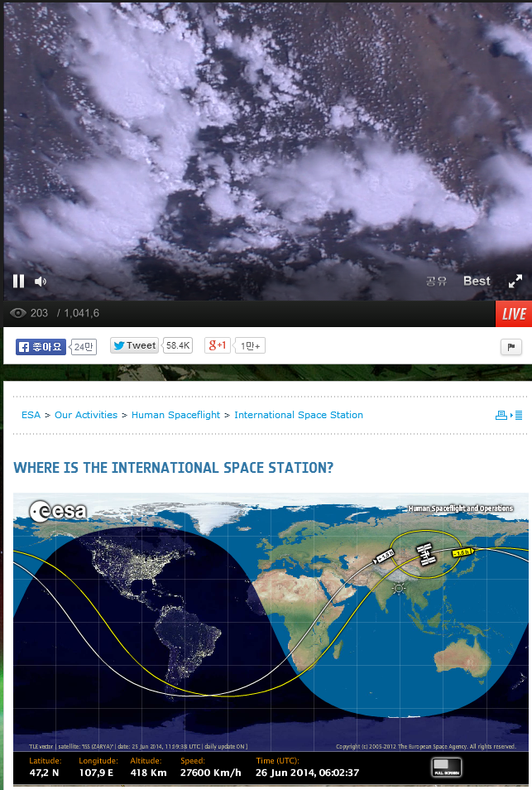This screenshot has height=790, width=532.
Task: Click the eye viewer count icon
Action: pyautogui.click(x=18, y=313)
